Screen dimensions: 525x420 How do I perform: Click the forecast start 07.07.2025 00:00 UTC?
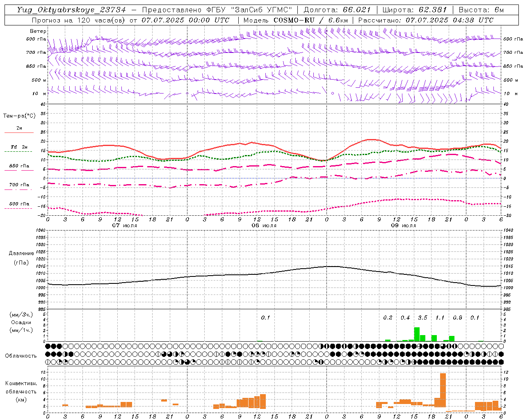[185, 20]
